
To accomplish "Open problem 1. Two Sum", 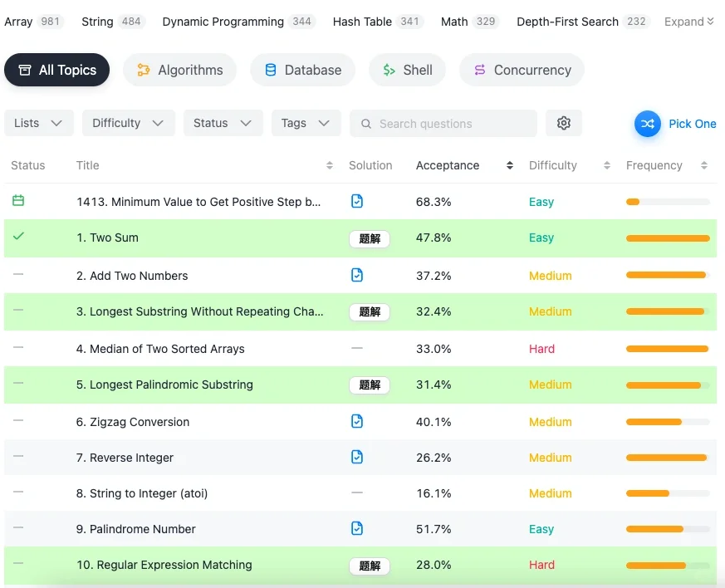I will tap(107, 238).
